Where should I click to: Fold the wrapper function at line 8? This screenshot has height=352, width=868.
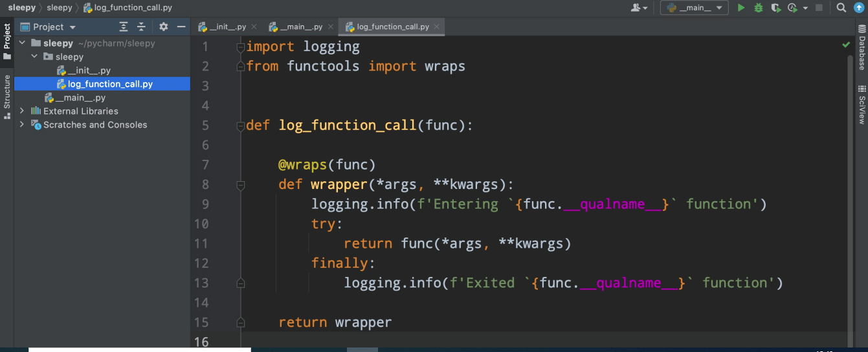[241, 184]
